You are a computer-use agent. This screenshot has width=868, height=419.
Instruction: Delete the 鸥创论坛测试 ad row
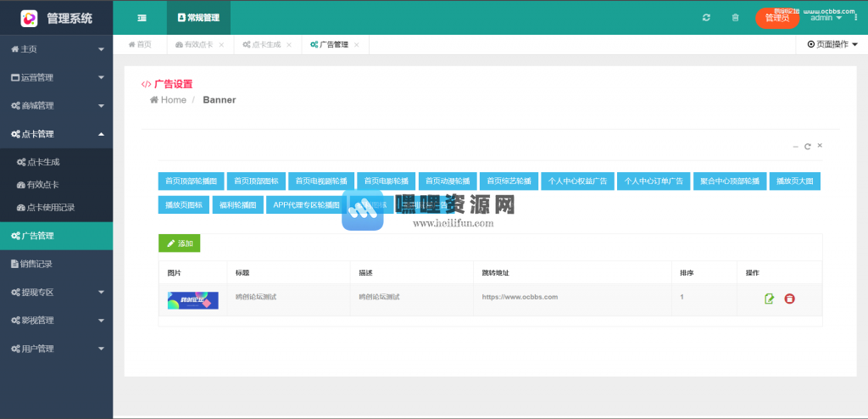(x=789, y=299)
